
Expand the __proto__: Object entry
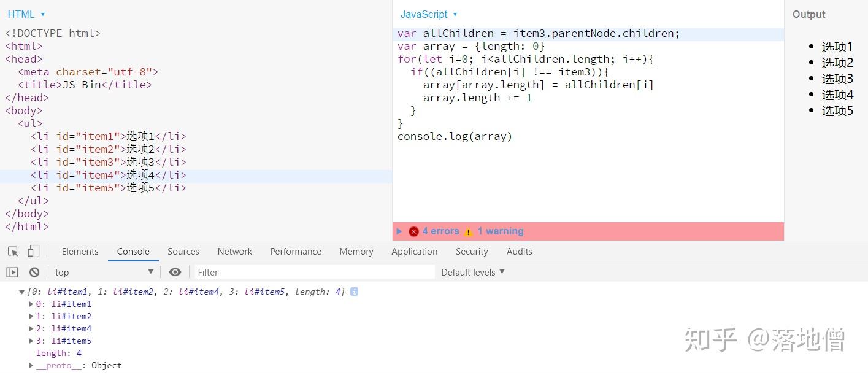pos(31,365)
